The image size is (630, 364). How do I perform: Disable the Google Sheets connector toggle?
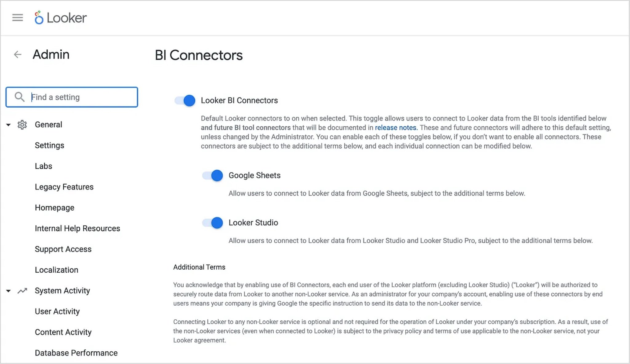click(213, 176)
